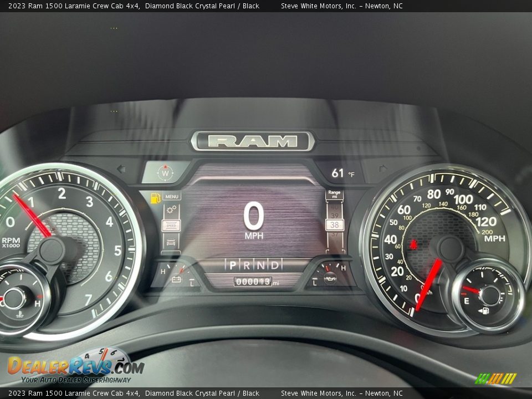
Task: Select gear R on the PRND indicator
Action: pyautogui.click(x=247, y=265)
